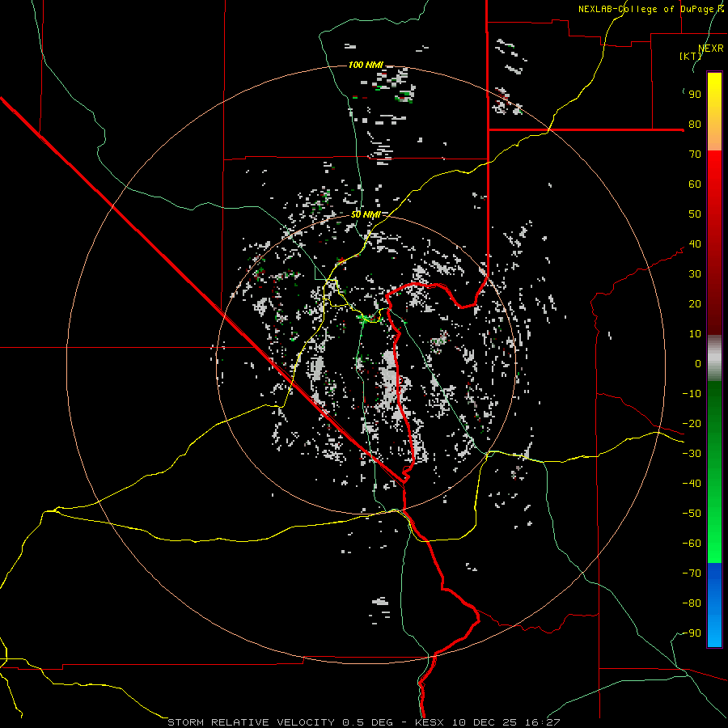
Task: Click the STORM RELATIVE VELOCITY caption text
Action: click(x=251, y=722)
